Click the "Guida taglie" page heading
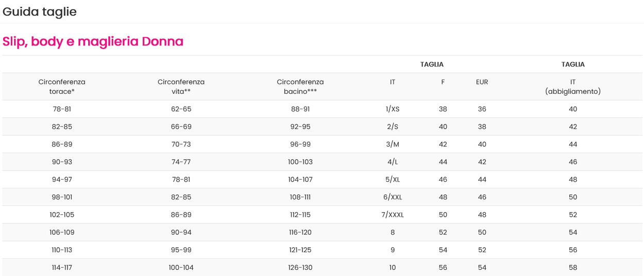This screenshot has width=644, height=276. click(40, 12)
